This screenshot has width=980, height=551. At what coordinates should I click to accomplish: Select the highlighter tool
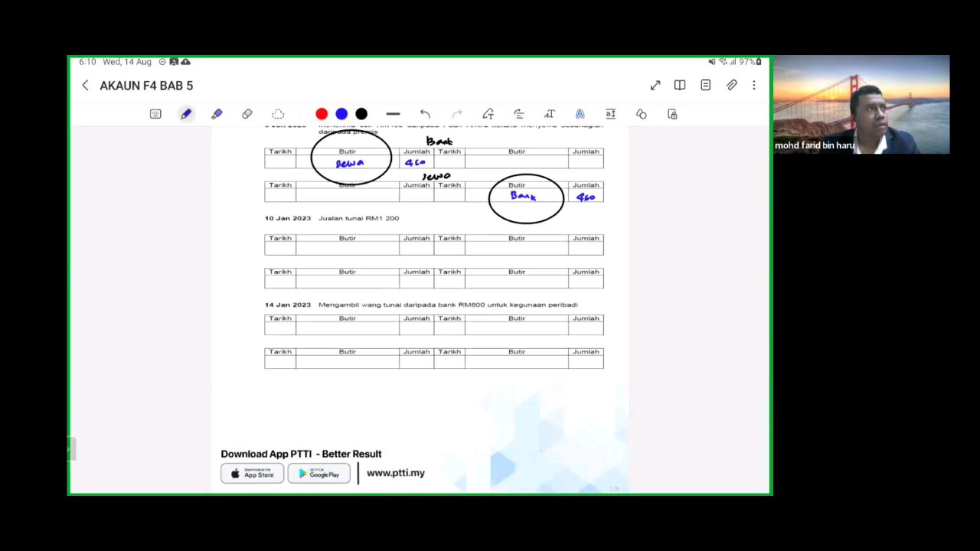click(x=217, y=114)
